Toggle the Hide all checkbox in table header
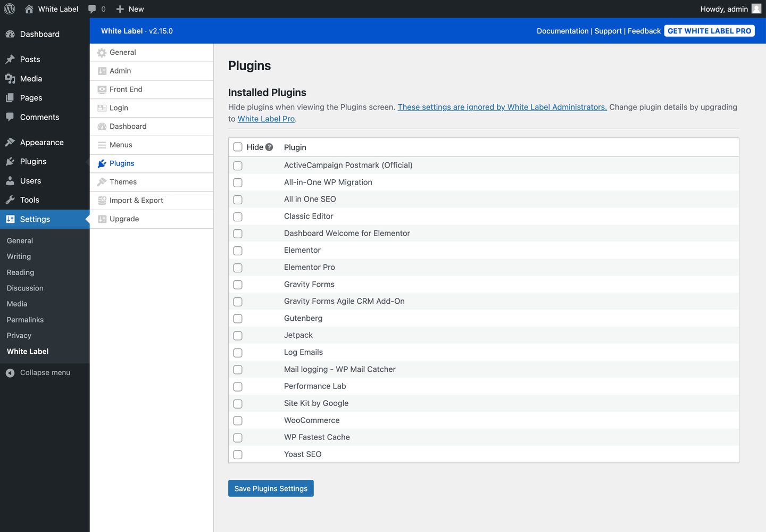Screen dimensions: 766x532 tap(238, 147)
